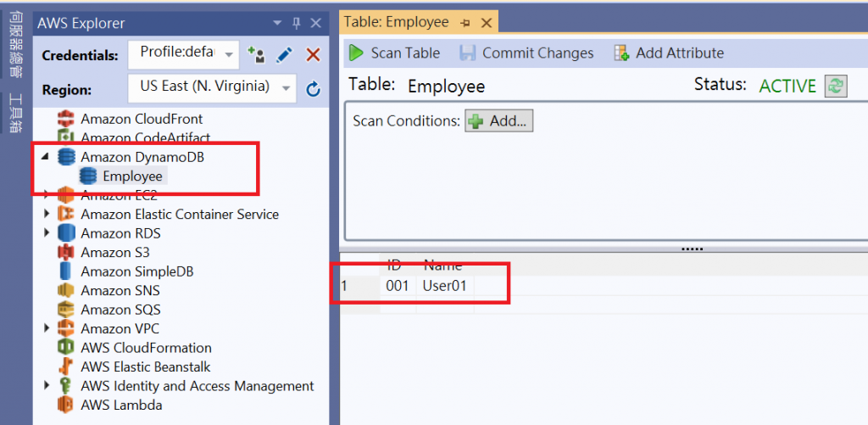The image size is (868, 425).
Task: Select the Amazon CloudFront node icon
Action: pos(66,119)
